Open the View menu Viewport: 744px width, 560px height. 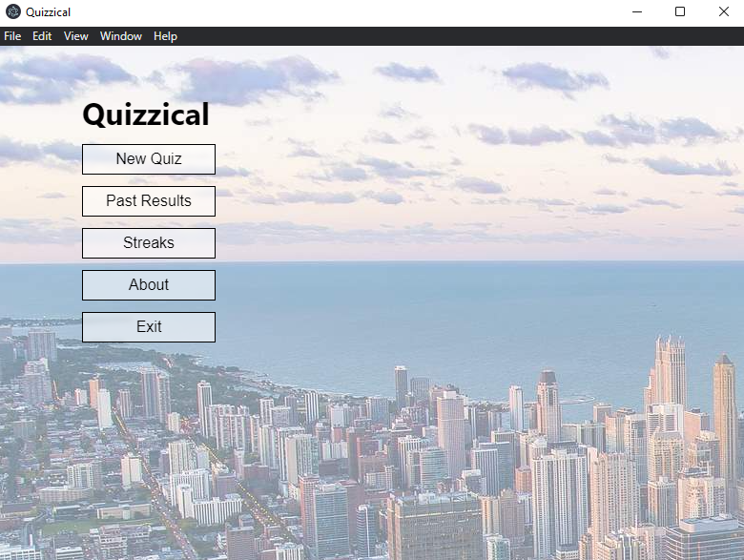pos(76,36)
